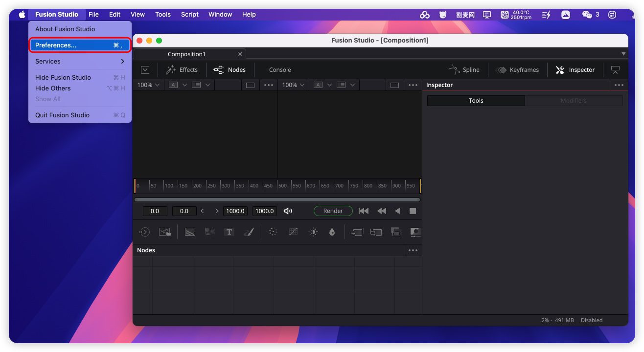
Task: Click the Color Curves tool icon
Action: pos(293,232)
